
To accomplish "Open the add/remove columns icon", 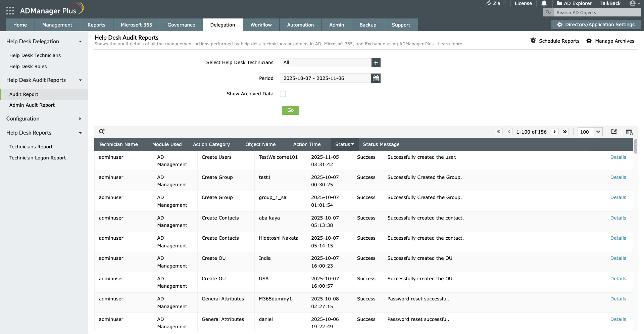I will click(x=629, y=132).
